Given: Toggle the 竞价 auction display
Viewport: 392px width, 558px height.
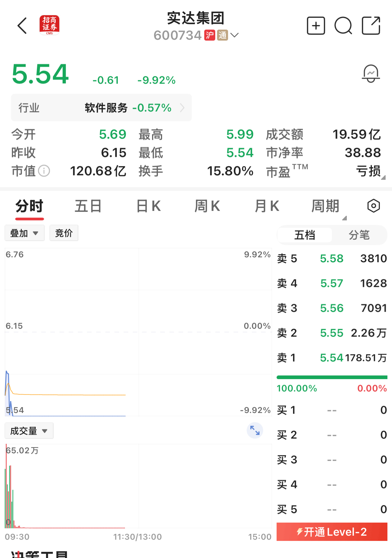Looking at the screenshot, I should click(64, 233).
